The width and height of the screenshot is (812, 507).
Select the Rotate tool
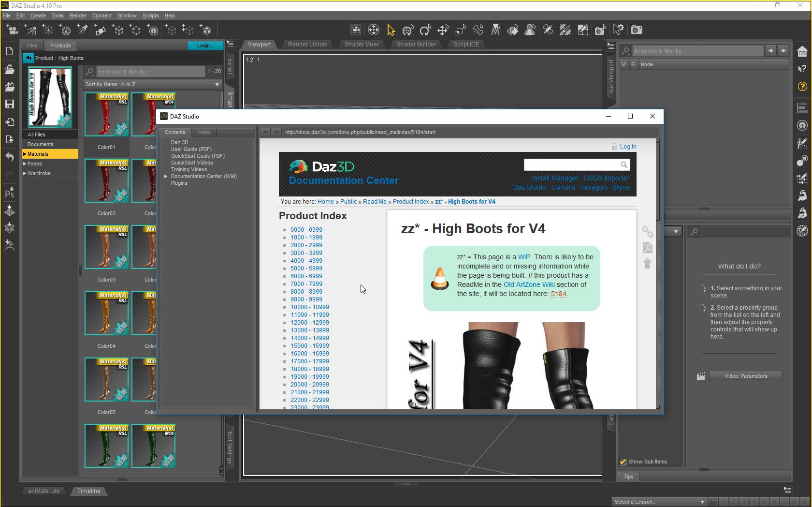(x=425, y=30)
